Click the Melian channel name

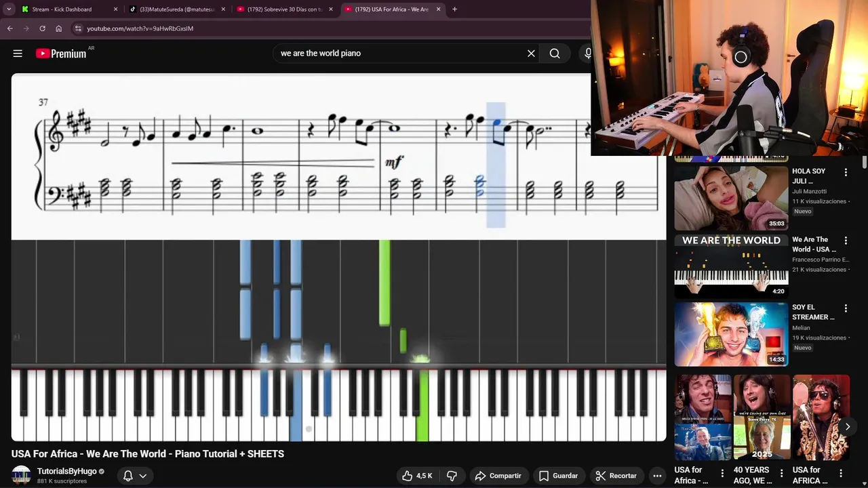click(x=801, y=328)
